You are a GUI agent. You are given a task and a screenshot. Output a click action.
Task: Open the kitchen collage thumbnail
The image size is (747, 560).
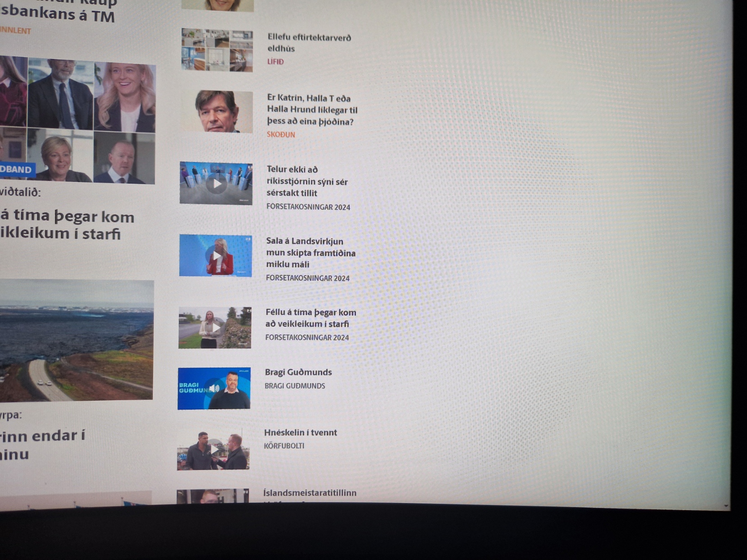[217, 50]
